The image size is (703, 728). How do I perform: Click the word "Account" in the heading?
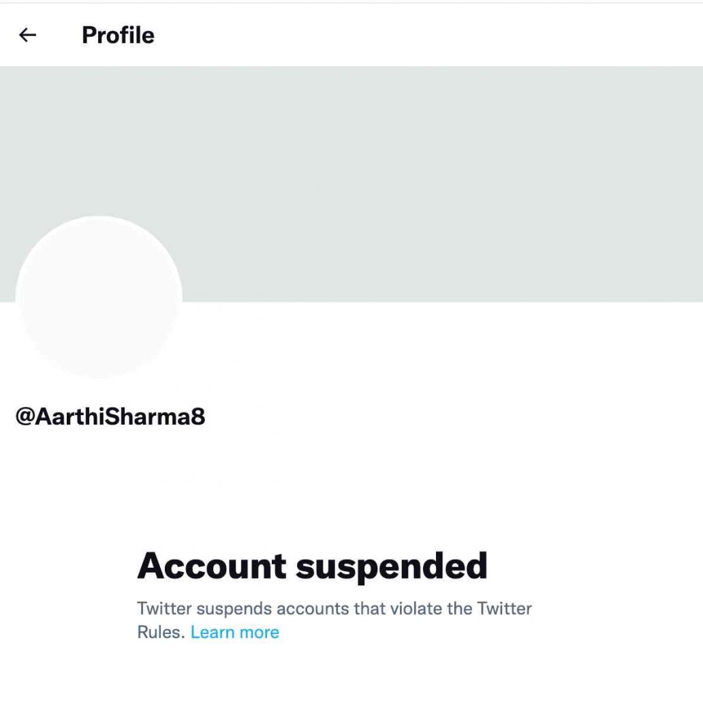coord(212,566)
